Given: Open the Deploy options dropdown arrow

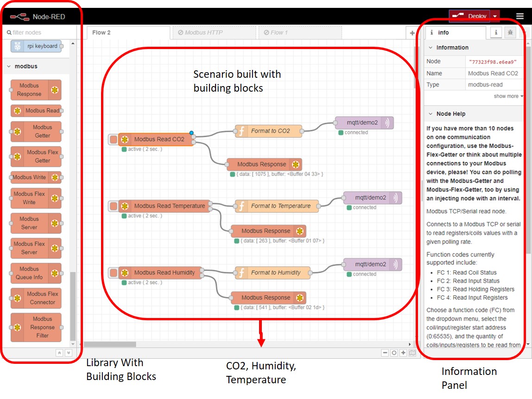Looking at the screenshot, I should click(495, 16).
